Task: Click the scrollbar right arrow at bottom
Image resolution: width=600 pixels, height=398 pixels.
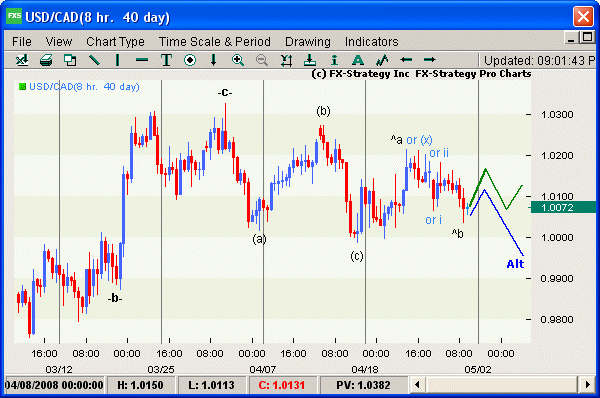Action: [x=587, y=385]
